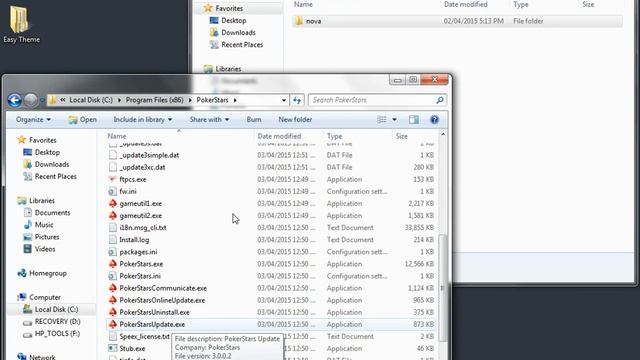Viewport: 640px width, 360px height.
Task: Select the packages.ini file icon
Action: point(113,252)
